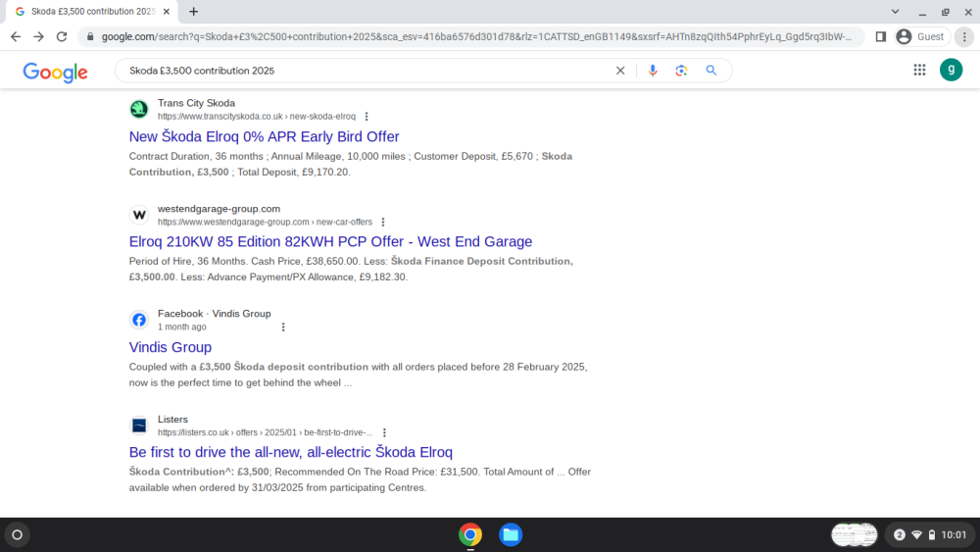Open the ChromeOS launcher button

[17, 534]
